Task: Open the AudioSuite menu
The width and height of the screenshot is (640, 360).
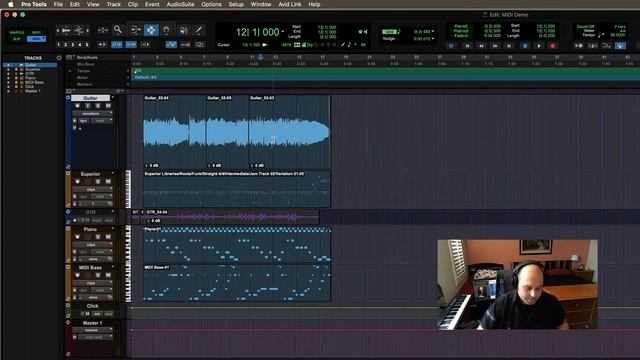Action: click(180, 4)
